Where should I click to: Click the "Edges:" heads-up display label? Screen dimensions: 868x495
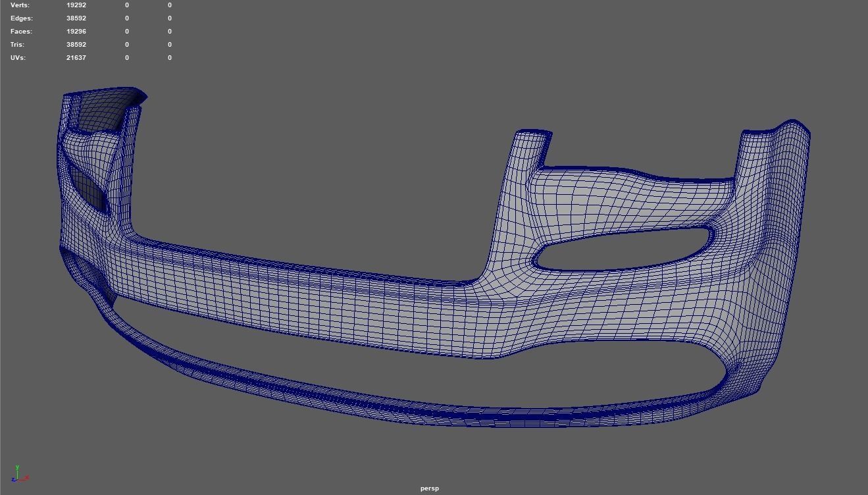pos(22,18)
